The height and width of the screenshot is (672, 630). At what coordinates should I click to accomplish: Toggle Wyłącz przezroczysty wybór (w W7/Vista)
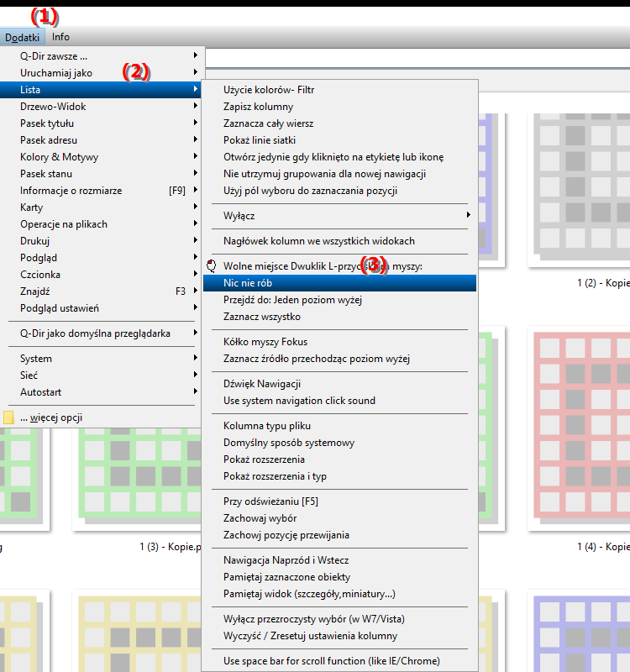(x=339, y=619)
